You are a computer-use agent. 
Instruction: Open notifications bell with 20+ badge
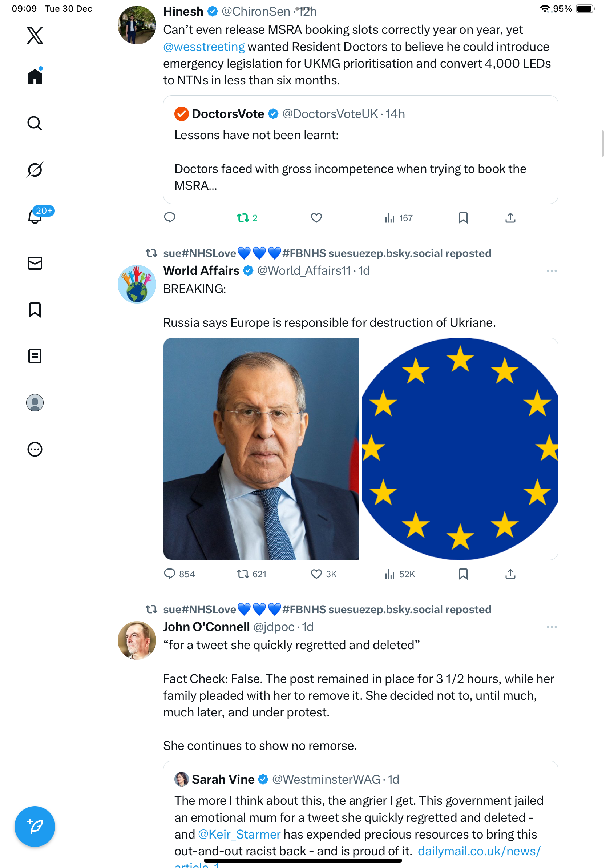click(x=35, y=217)
